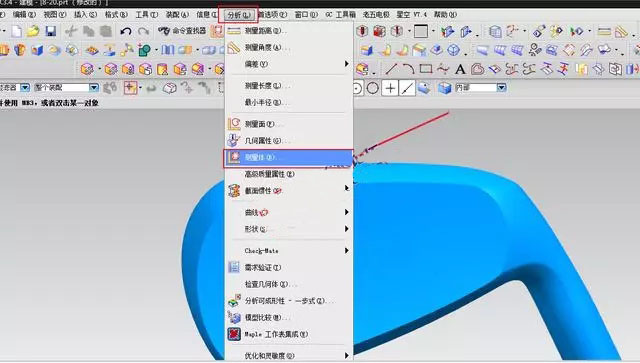
Task: Toggle the arc center snap point
Action: pos(358,88)
